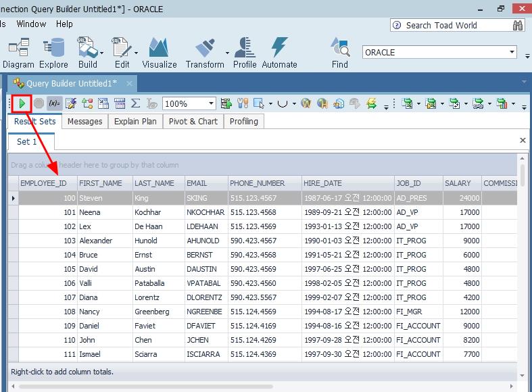Open the Transform tool

[x=205, y=53]
